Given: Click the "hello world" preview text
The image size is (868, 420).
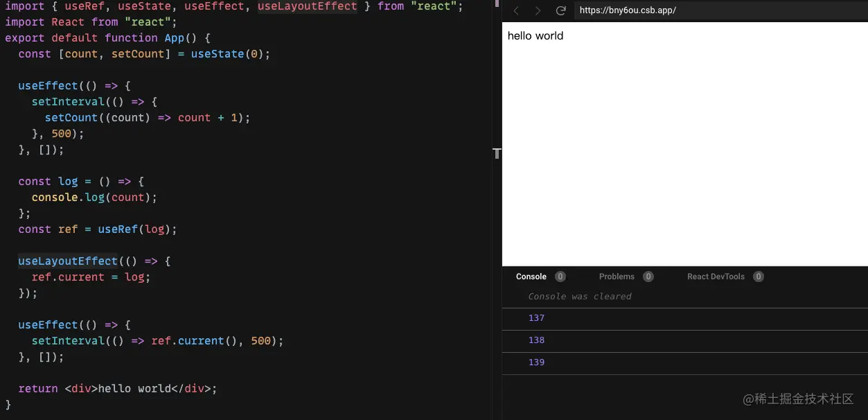Looking at the screenshot, I should click(535, 36).
